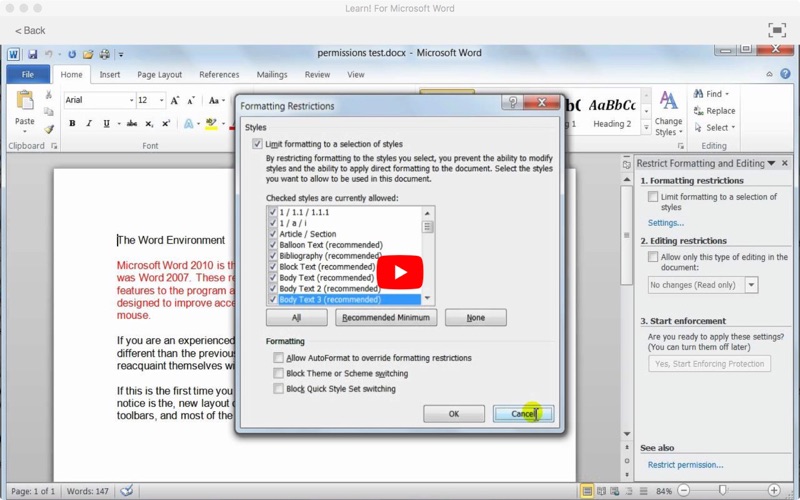
Task: Click the Zoom Out minus button
Action: tap(684, 491)
